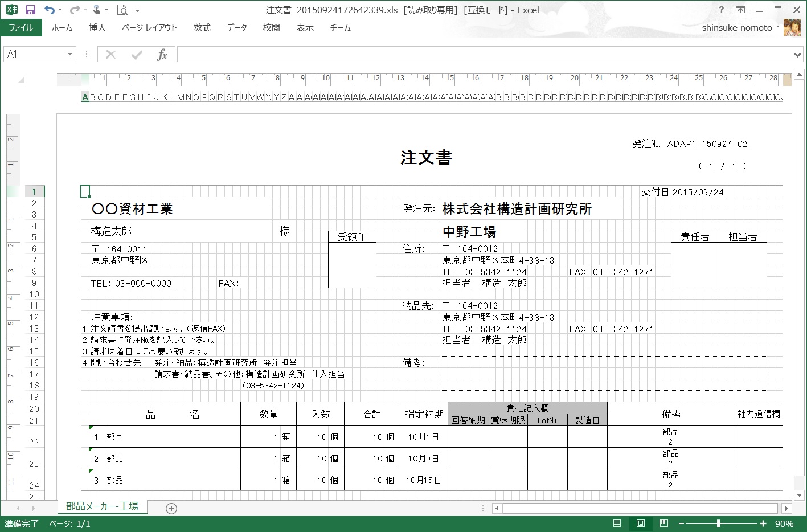Open Undo history dropdown arrow

[x=60, y=10]
